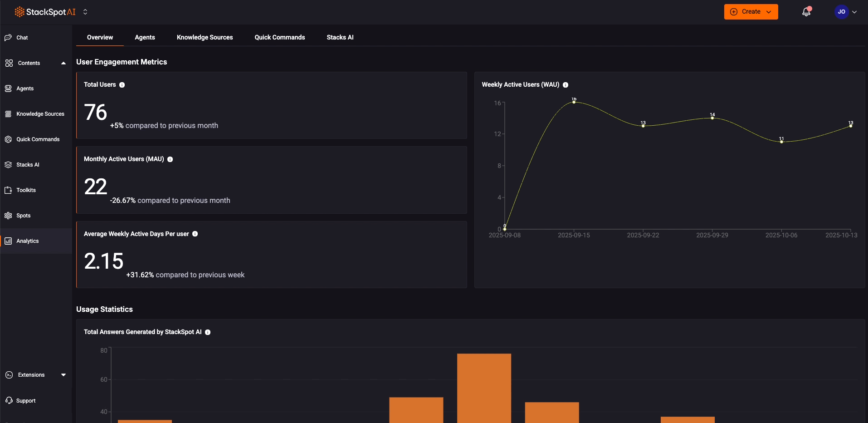Click the notifications bell icon
Screen dimensions: 868x423
click(x=806, y=12)
